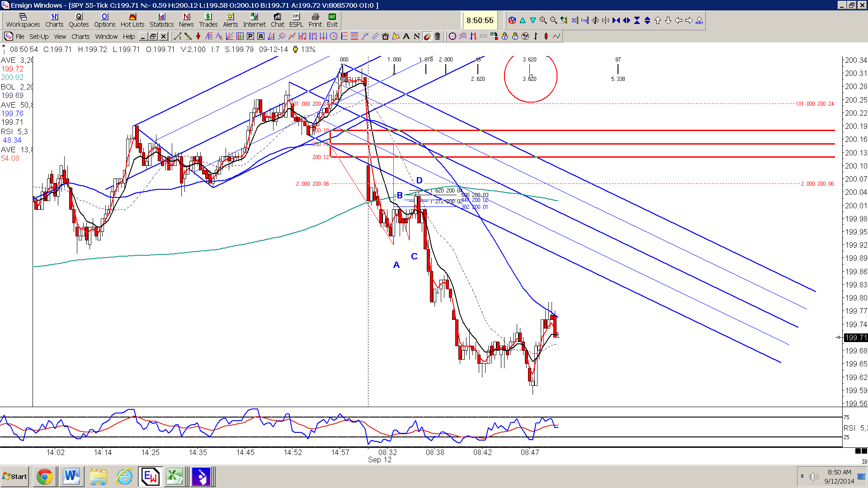Screen dimensions: 868x488
Task: Select the red down arrow marker tool
Action: [198, 36]
